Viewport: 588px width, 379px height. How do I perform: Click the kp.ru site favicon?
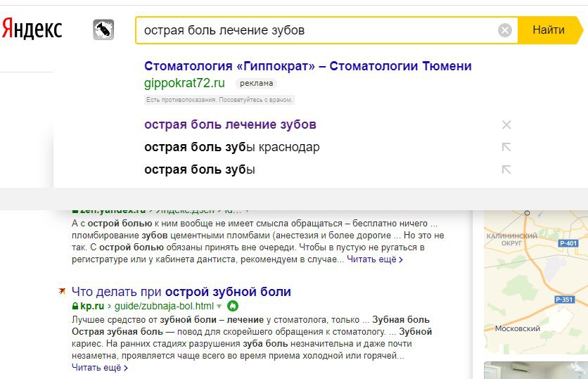point(62,291)
